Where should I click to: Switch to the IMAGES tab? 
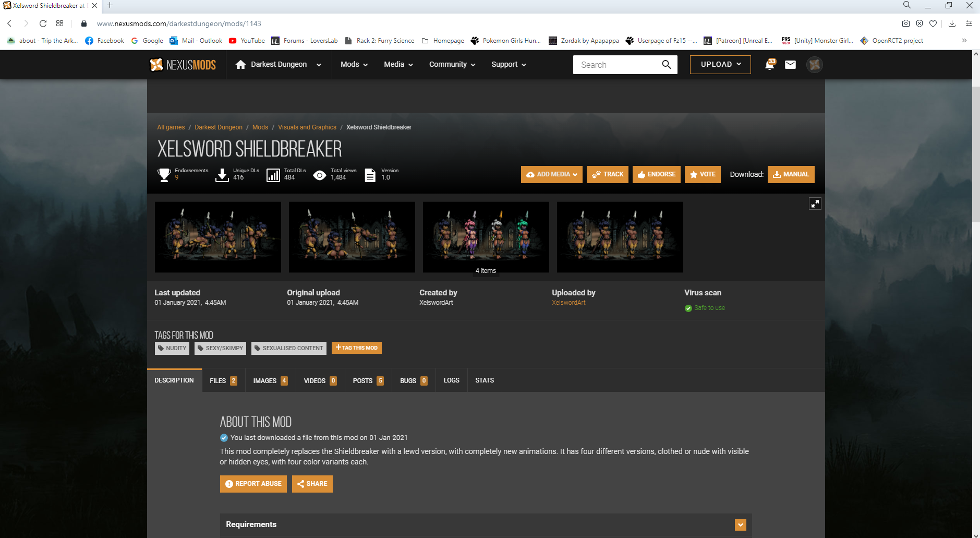pos(270,380)
